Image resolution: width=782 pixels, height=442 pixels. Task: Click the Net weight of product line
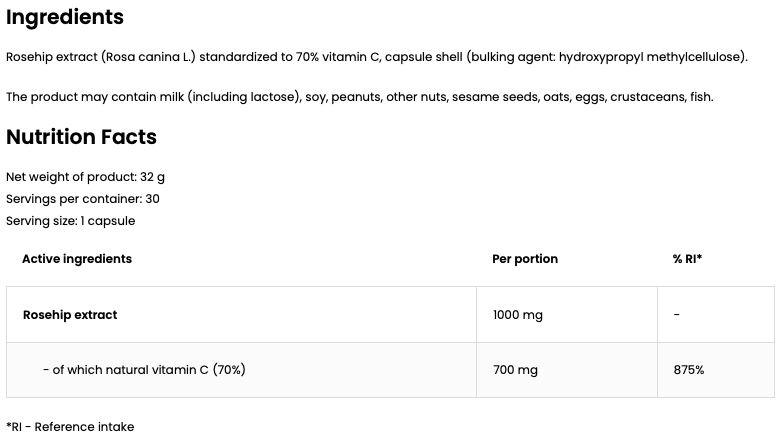point(85,177)
